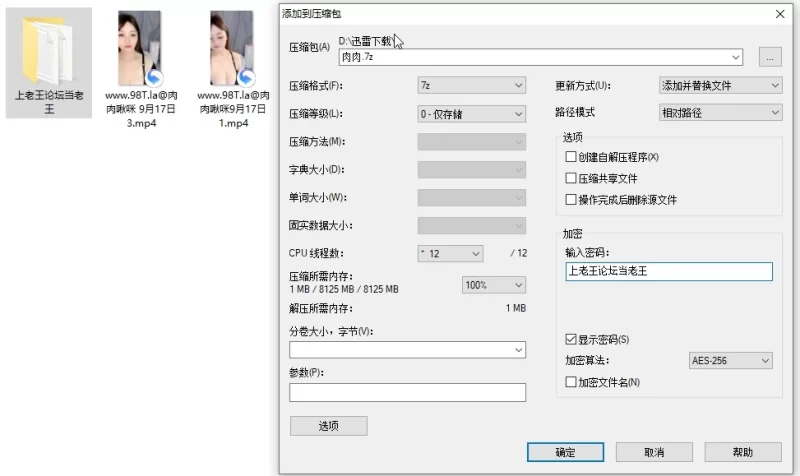Click the browse '...' button for archive path
Viewport: 800px width, 476px height.
pyautogui.click(x=770, y=57)
